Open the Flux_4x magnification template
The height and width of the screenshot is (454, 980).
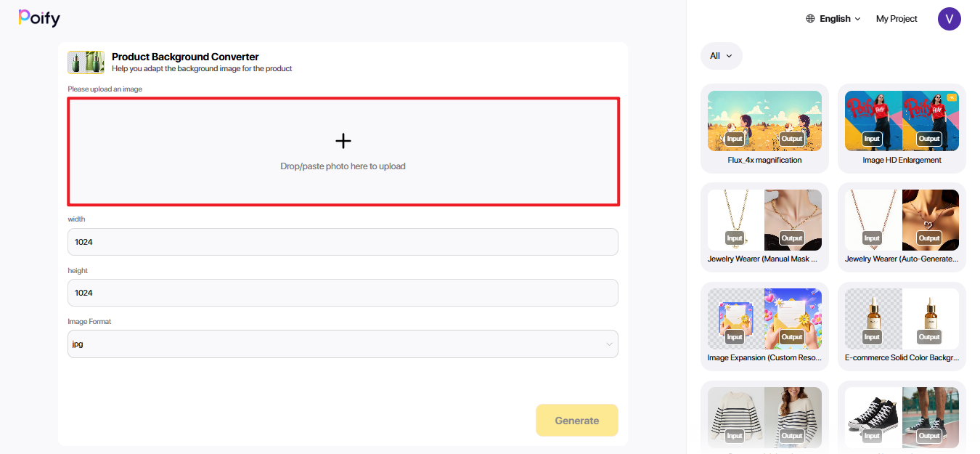[x=764, y=128]
